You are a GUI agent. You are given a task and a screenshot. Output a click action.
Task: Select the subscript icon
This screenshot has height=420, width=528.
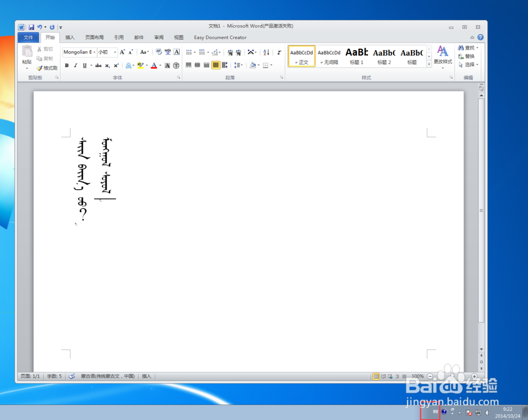pyautogui.click(x=108, y=65)
